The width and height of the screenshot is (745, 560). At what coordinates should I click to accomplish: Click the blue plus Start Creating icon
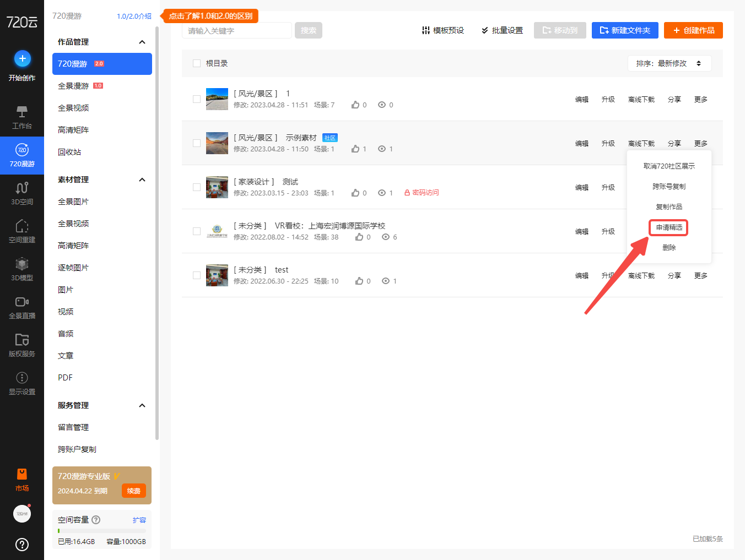22,58
